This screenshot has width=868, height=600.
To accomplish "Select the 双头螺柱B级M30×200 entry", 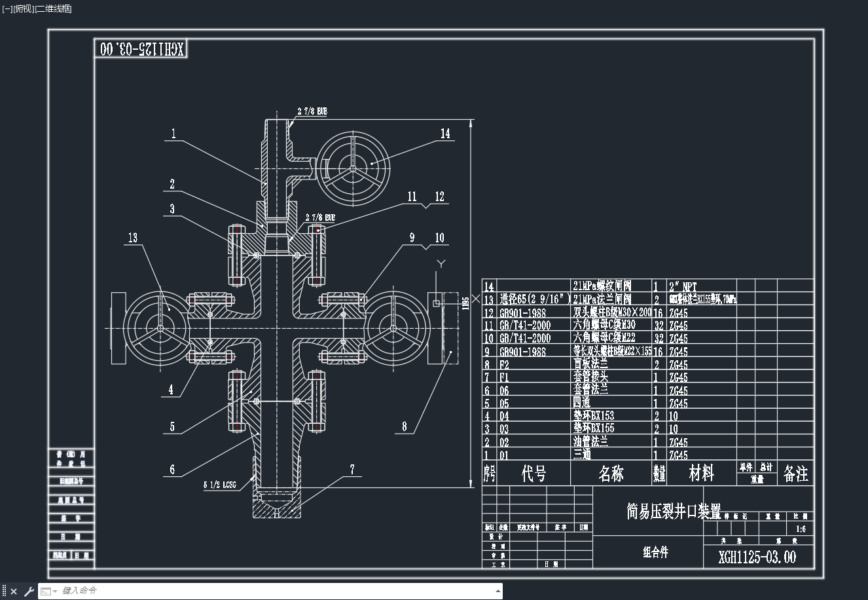I will 612,312.
